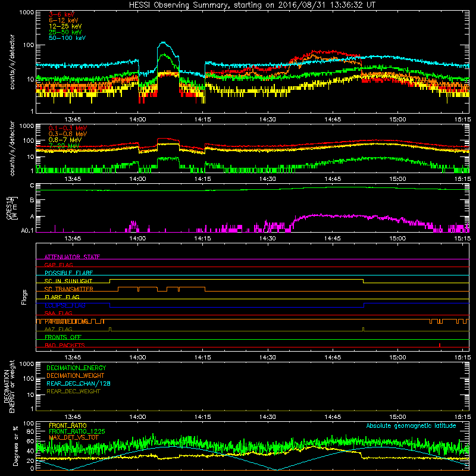Click the SAA_FLAG label

(x=58, y=314)
